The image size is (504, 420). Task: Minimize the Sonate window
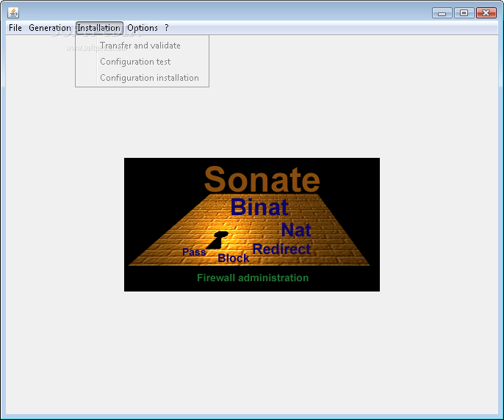point(442,13)
